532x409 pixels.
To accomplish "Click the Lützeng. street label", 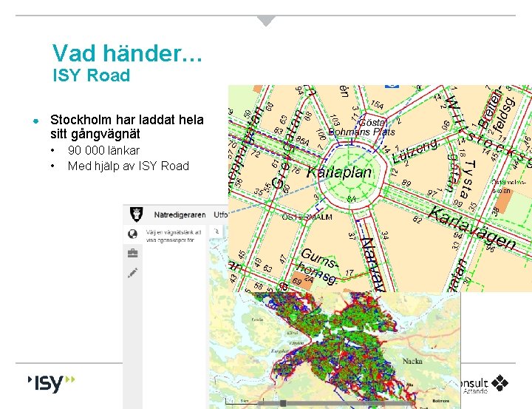I will point(416,150).
